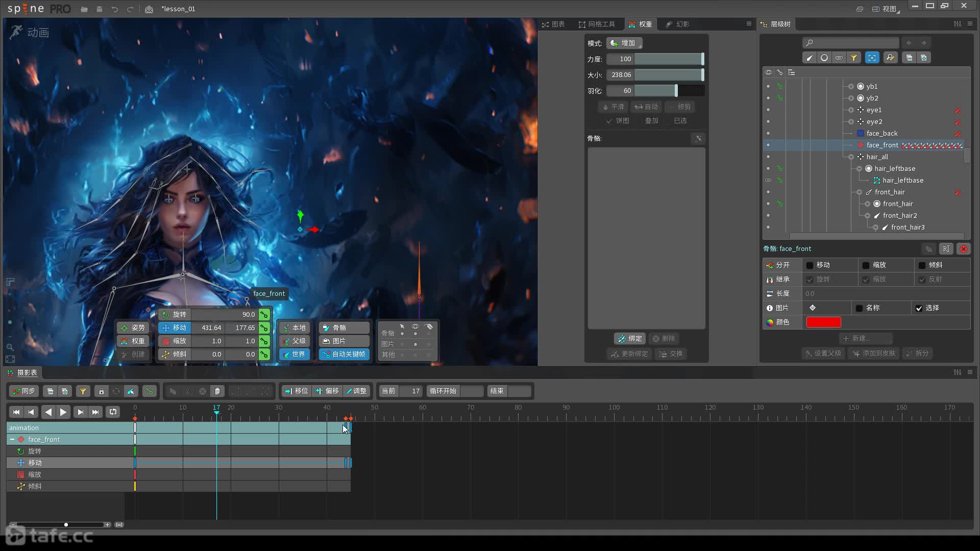Open 模式 增加 mode dropdown
This screenshot has height=551, width=980.
pyautogui.click(x=624, y=43)
